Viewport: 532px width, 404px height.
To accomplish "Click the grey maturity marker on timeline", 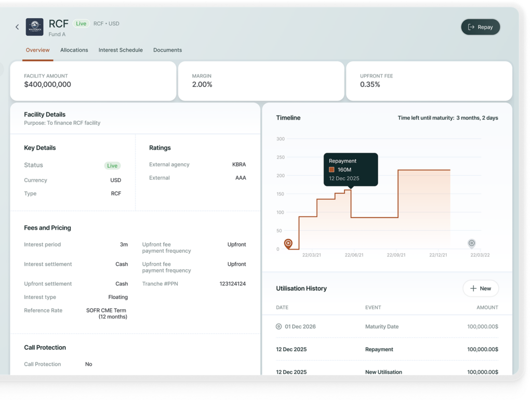I will [x=471, y=243].
